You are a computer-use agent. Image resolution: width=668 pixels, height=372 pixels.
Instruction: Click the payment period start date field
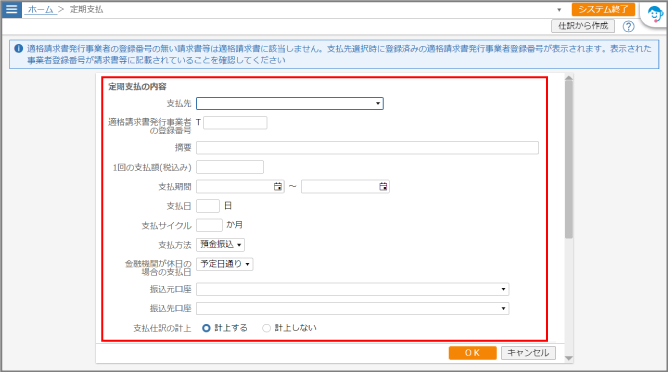click(x=240, y=187)
